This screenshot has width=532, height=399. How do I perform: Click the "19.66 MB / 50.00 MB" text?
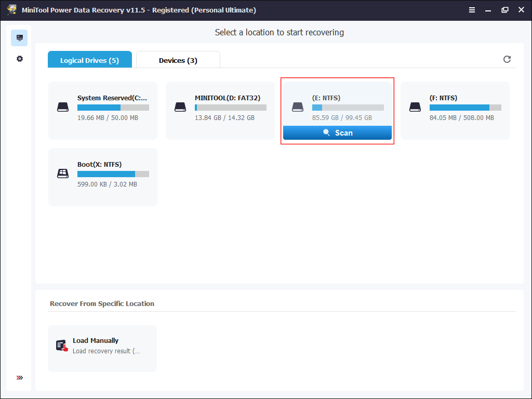tap(108, 118)
